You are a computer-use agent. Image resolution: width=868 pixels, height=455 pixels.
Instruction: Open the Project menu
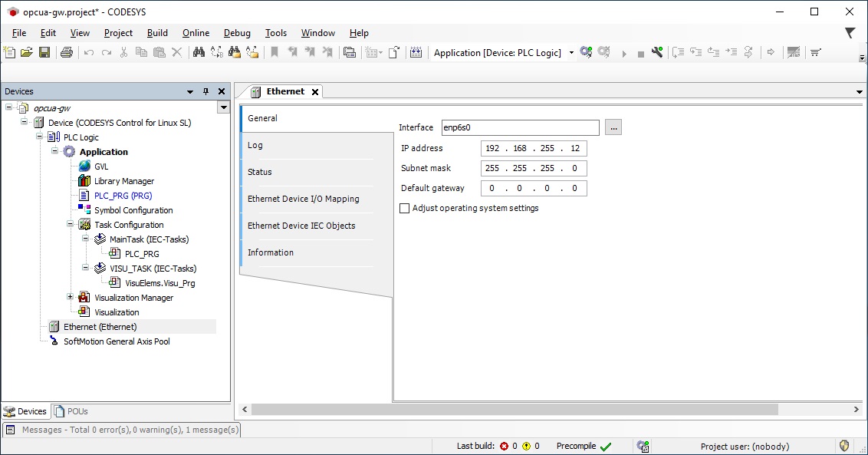[118, 33]
